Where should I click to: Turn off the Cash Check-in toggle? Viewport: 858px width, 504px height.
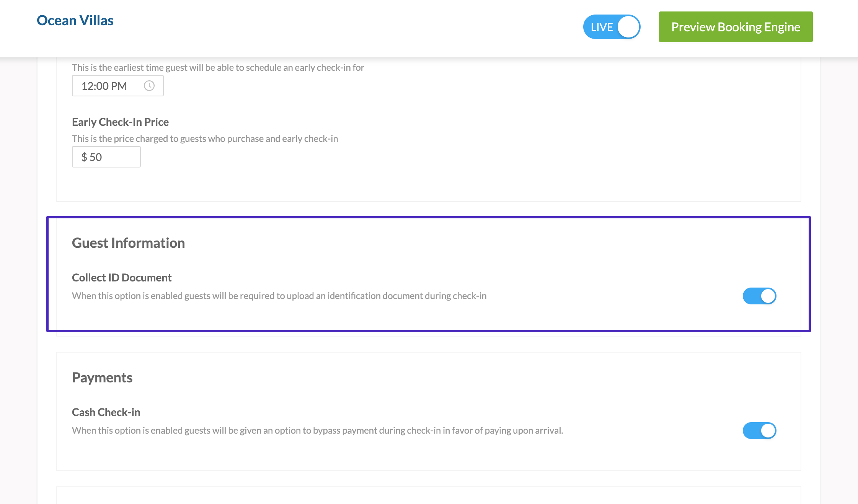(759, 431)
